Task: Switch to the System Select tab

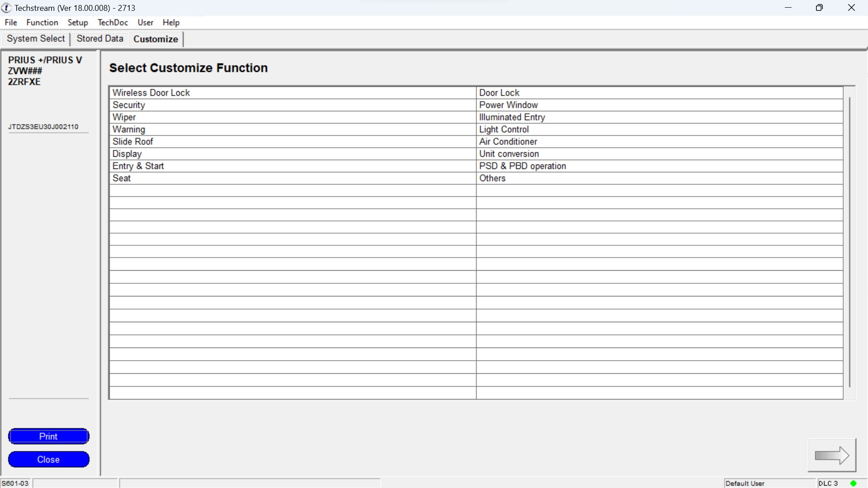Action: [36, 39]
